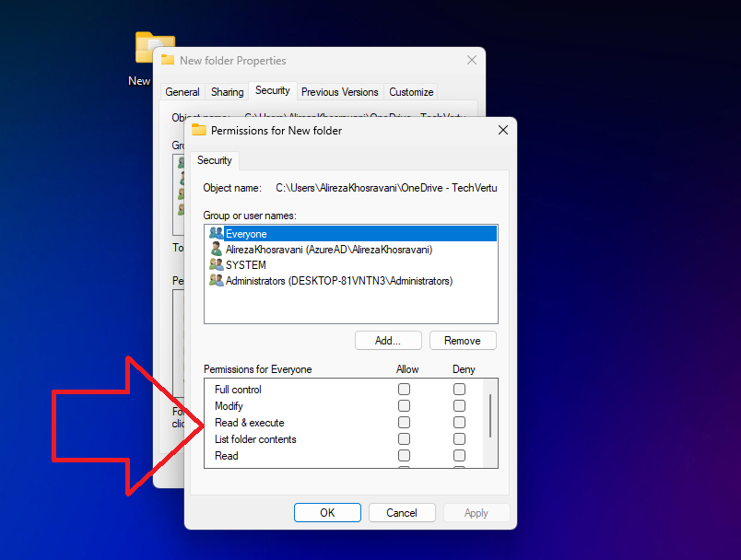The height and width of the screenshot is (560, 741).
Task: Enable Allow Full control for Everyone
Action: coord(404,389)
